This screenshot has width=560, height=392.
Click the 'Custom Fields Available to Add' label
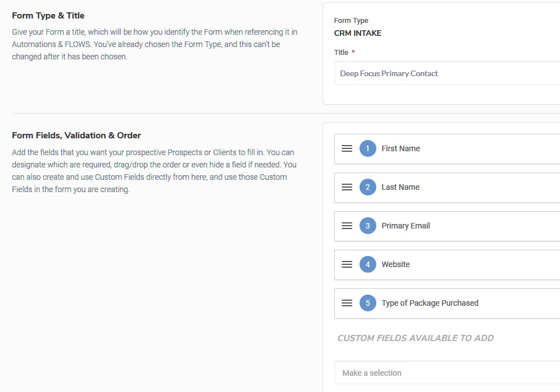pos(415,338)
